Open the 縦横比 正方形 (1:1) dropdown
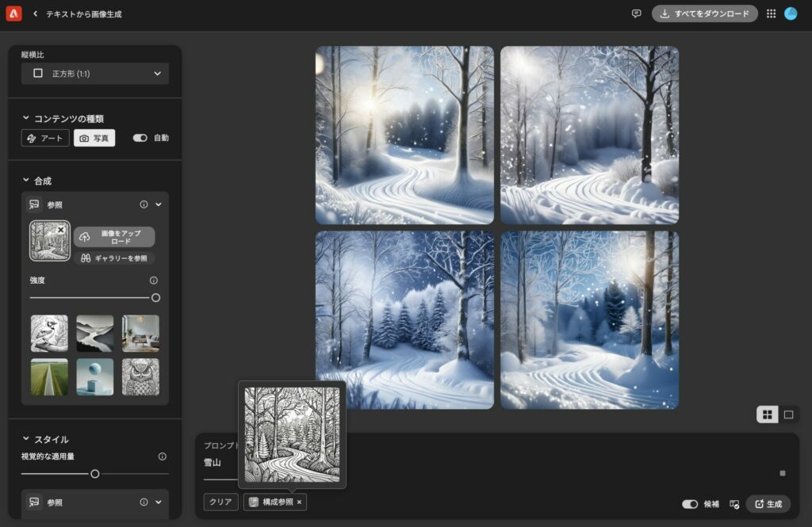The height and width of the screenshot is (527, 812). click(x=95, y=74)
